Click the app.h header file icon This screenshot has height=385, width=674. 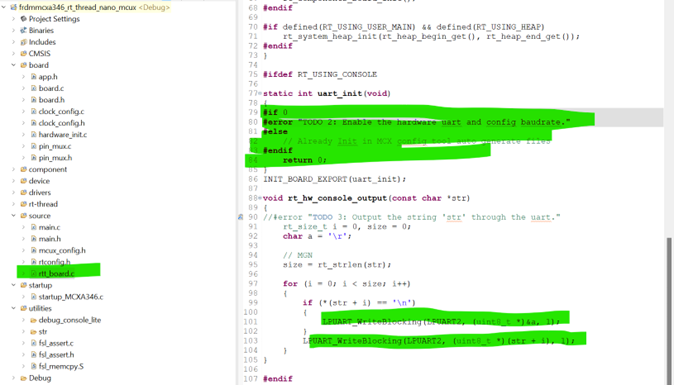34,77
